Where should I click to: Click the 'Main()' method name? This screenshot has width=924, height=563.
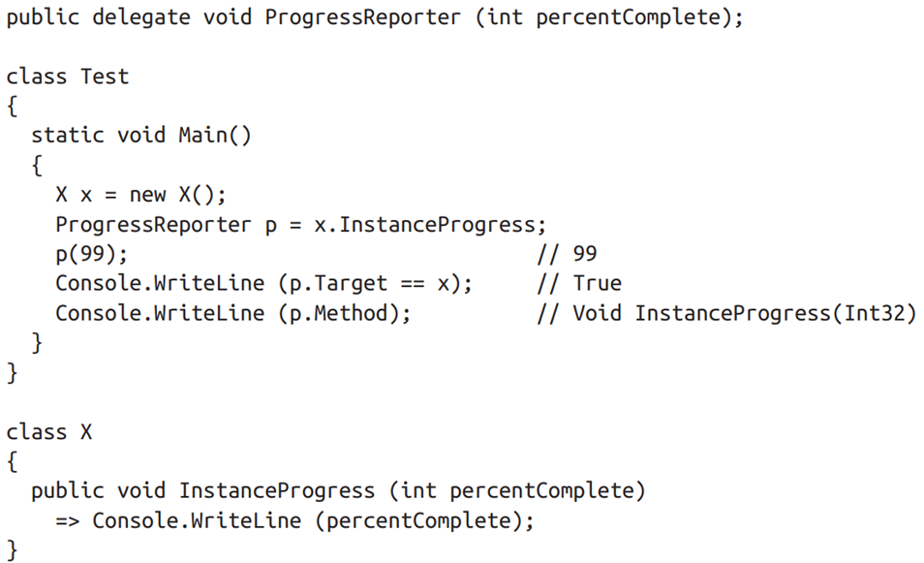[x=214, y=135]
